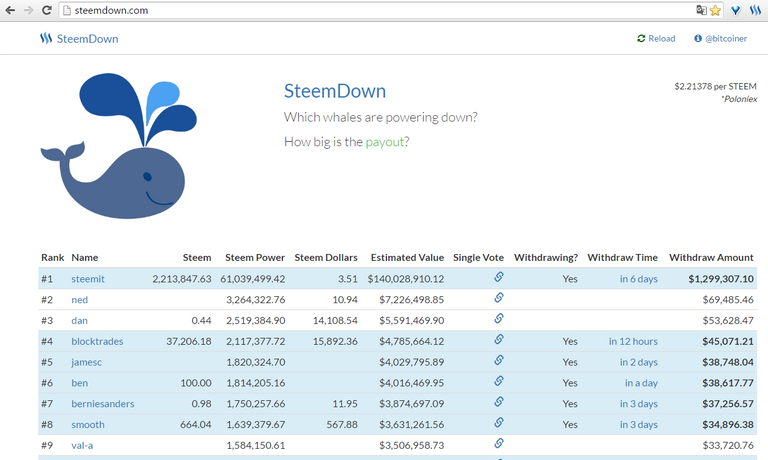Click the *Poloniex source note

(x=739, y=99)
